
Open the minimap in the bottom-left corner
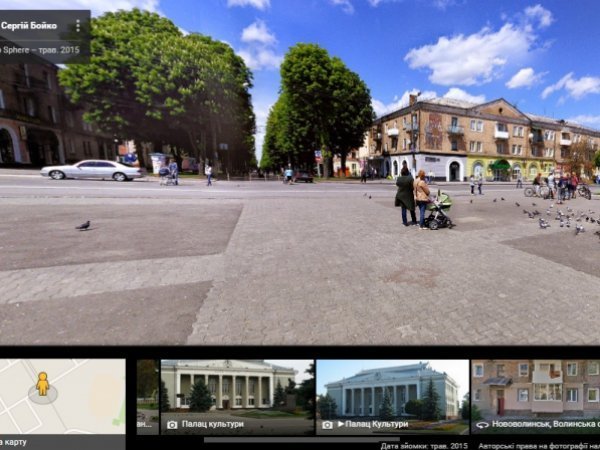62,396
